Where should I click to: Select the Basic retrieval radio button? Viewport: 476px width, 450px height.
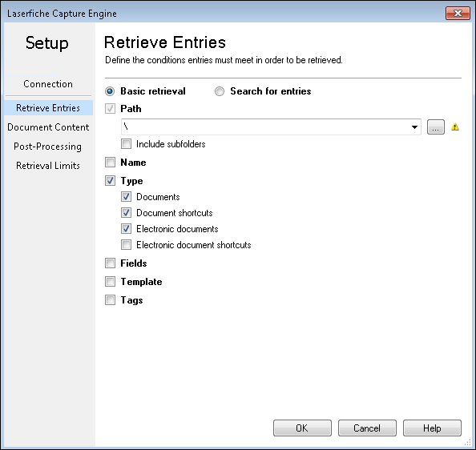[110, 91]
